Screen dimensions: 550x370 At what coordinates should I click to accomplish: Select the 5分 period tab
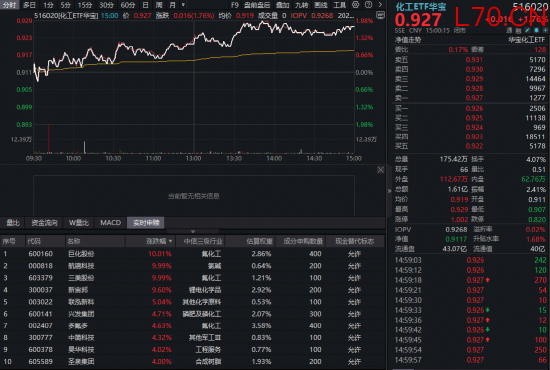[x=65, y=5]
